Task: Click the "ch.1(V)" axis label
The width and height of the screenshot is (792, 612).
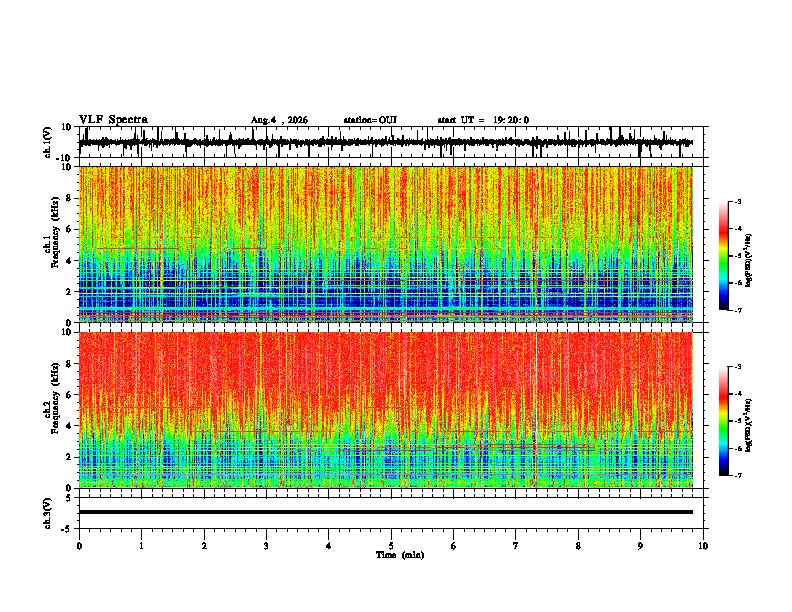Action: pyautogui.click(x=48, y=142)
